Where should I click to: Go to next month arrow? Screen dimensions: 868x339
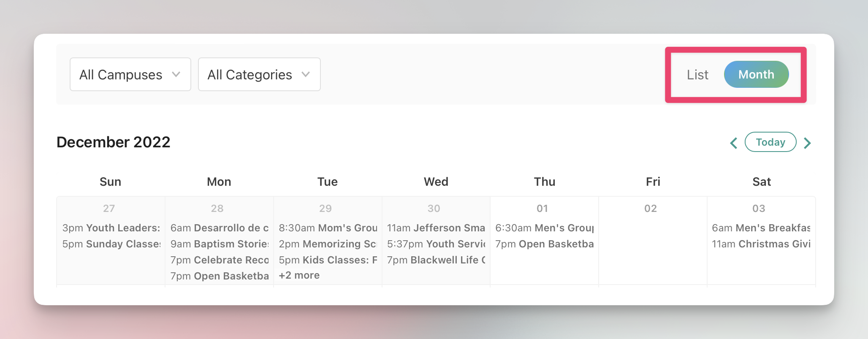(807, 143)
